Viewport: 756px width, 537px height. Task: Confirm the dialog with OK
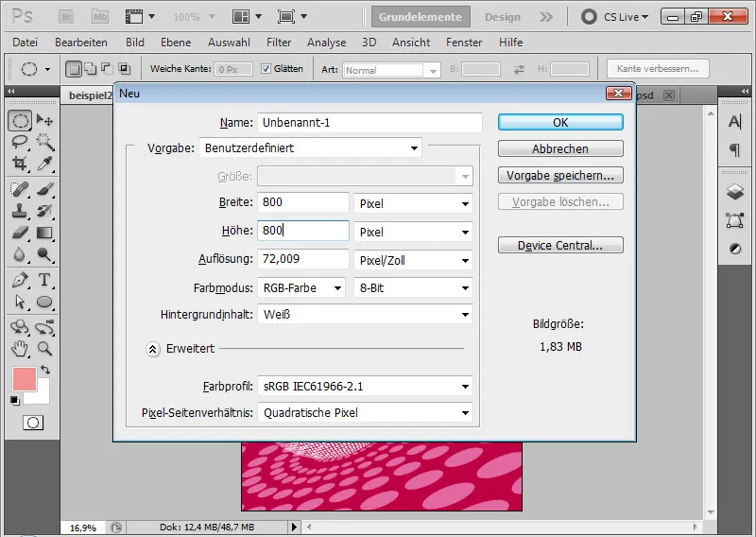tap(560, 123)
